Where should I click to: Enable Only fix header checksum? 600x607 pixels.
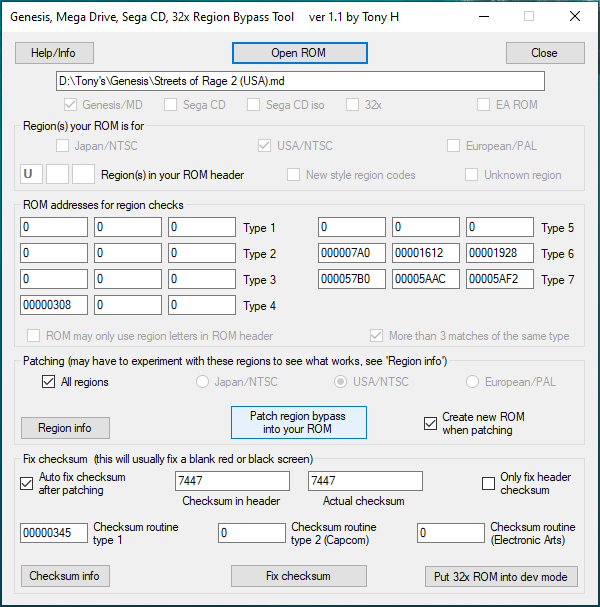coord(489,484)
